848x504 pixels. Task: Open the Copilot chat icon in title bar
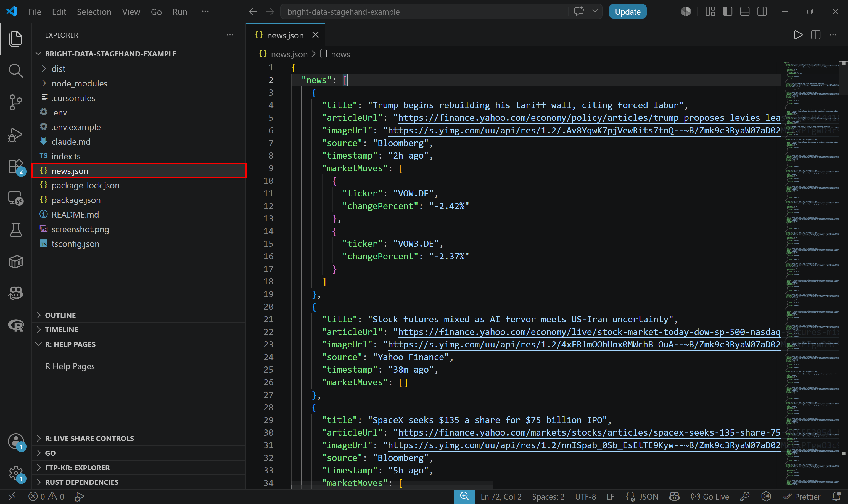[x=579, y=11]
